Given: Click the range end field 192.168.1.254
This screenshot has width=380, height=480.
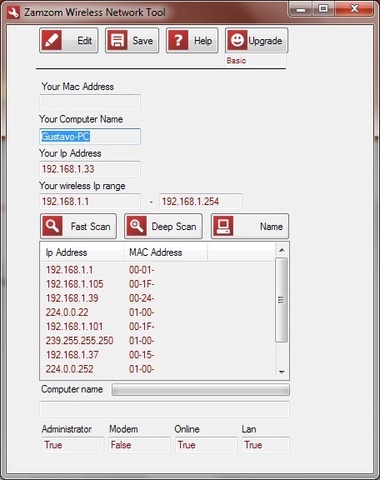Looking at the screenshot, I should [x=201, y=201].
